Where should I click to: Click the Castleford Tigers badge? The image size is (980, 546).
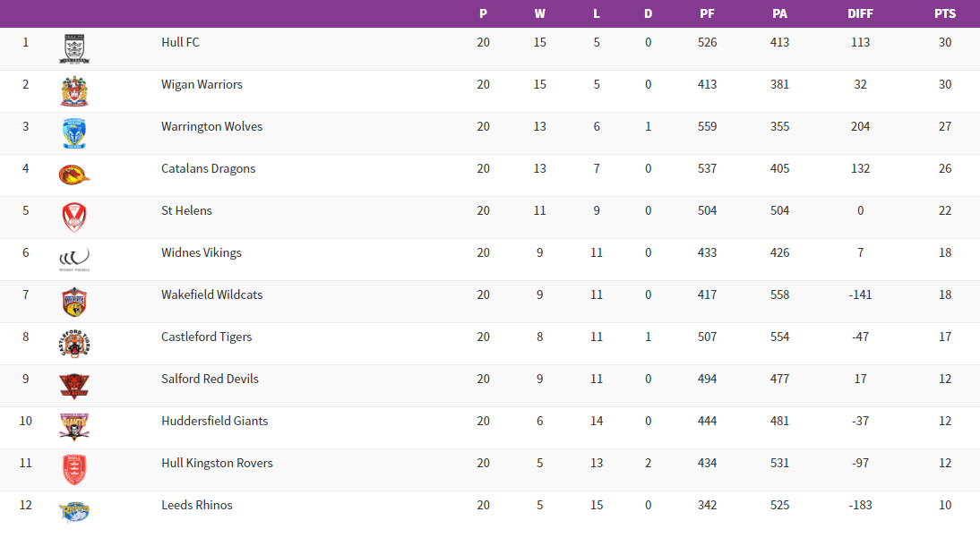click(x=74, y=344)
